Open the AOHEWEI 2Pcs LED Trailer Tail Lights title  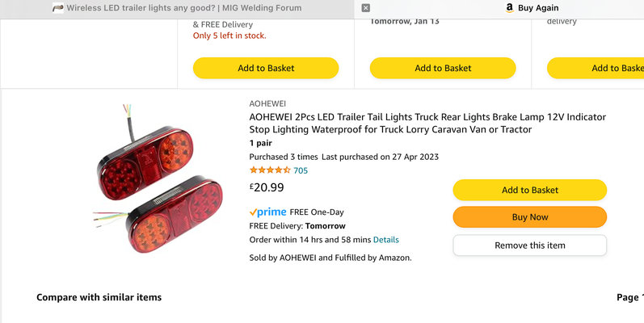tap(427, 123)
